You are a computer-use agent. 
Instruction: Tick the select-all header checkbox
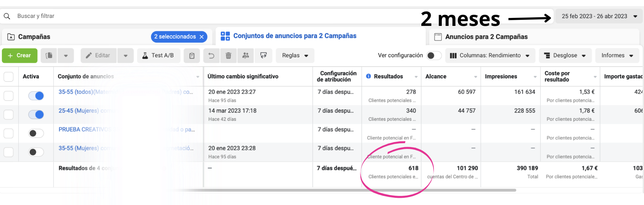(x=9, y=77)
